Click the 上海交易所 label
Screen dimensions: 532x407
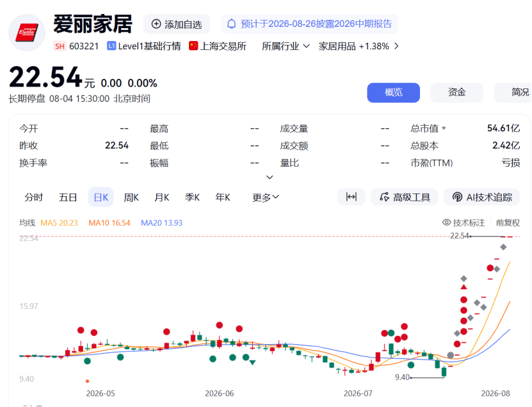[223, 46]
